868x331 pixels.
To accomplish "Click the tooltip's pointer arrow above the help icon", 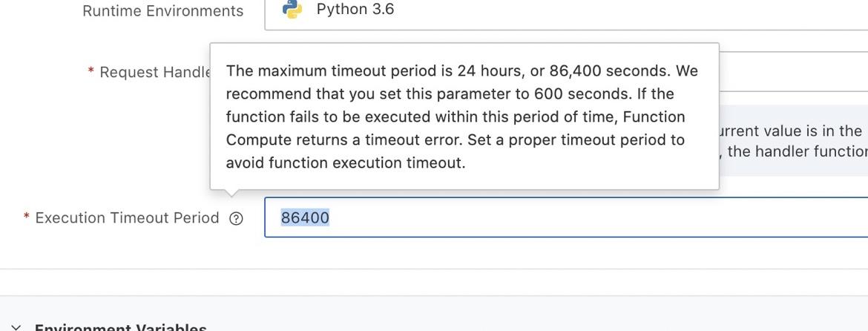I will coord(231,193).
